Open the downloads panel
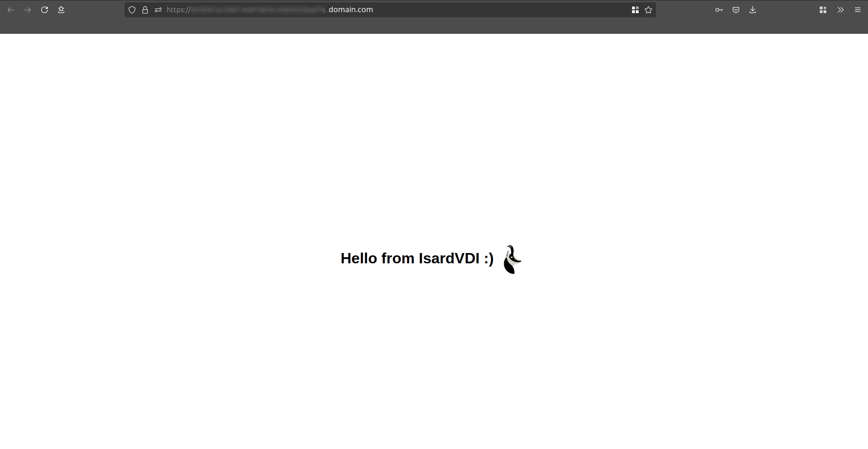This screenshot has width=868, height=449. 753,10
